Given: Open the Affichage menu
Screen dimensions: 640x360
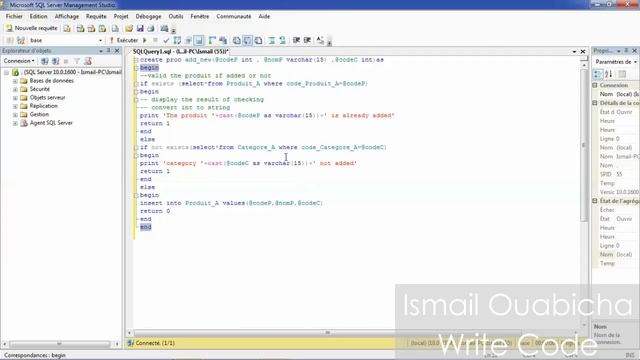Looking at the screenshot, I should point(67,16).
